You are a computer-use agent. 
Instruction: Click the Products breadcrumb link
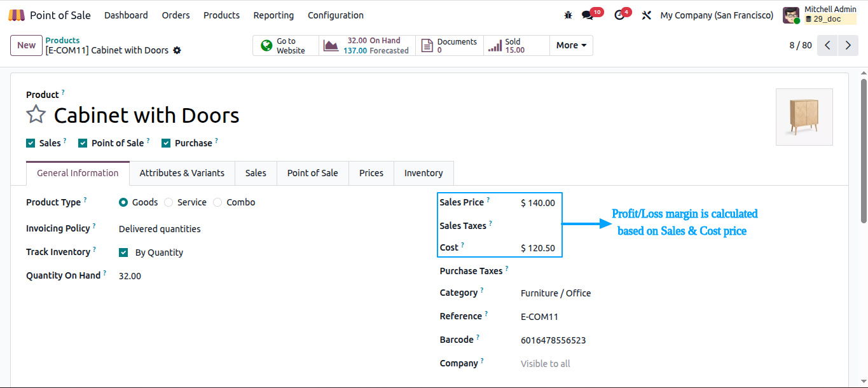point(62,40)
